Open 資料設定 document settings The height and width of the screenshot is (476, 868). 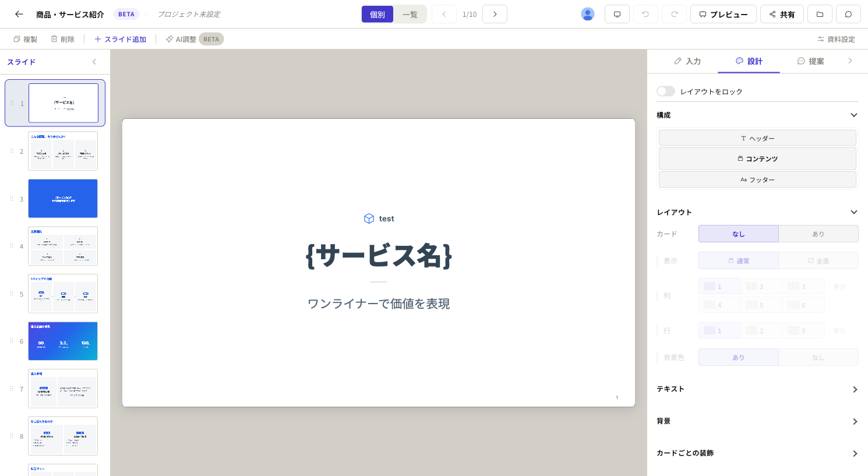836,39
